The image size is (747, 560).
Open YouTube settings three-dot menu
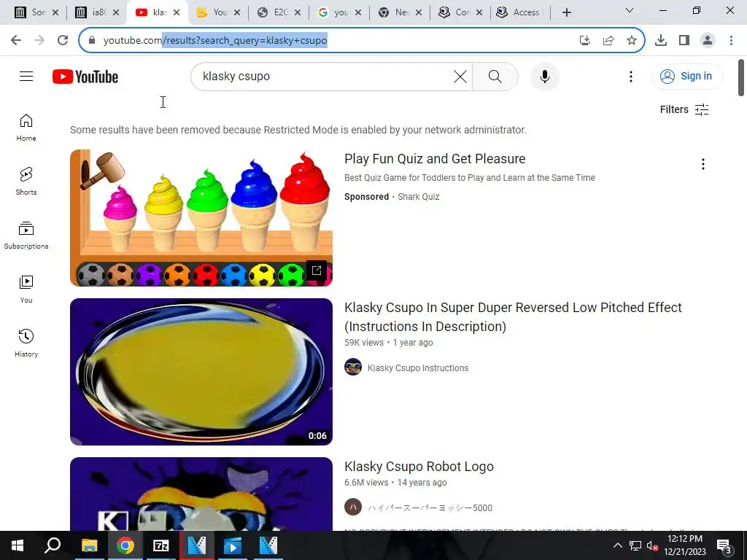point(631,76)
